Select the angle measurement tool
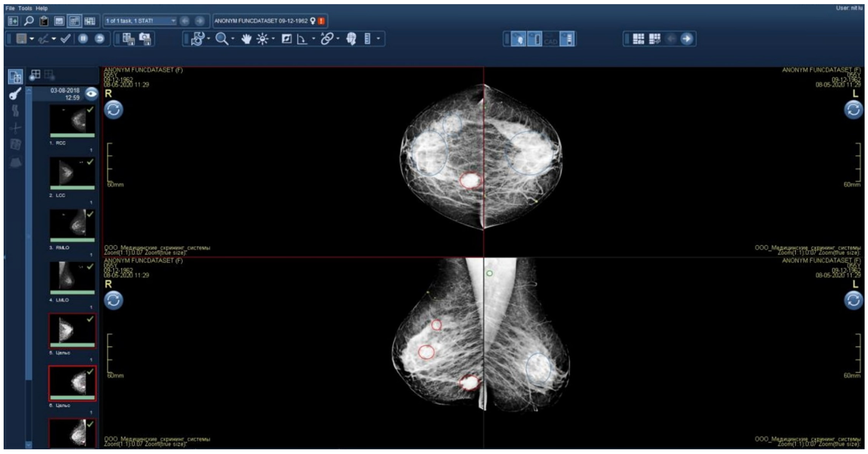Screen dimensions: 868x454 (302, 39)
